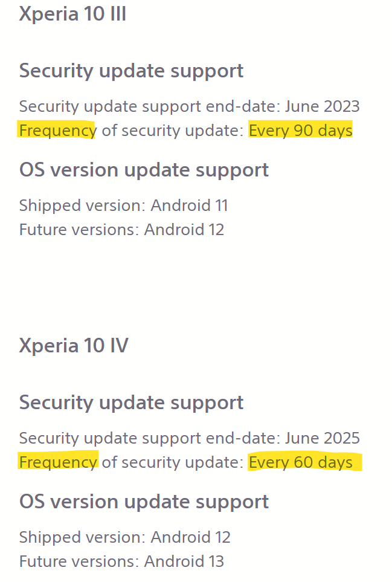
Task: Select first Security update support heading
Action: (x=131, y=71)
